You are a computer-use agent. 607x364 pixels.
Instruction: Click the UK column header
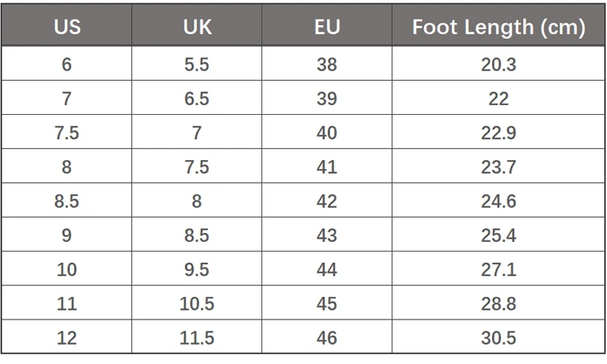coord(197,27)
